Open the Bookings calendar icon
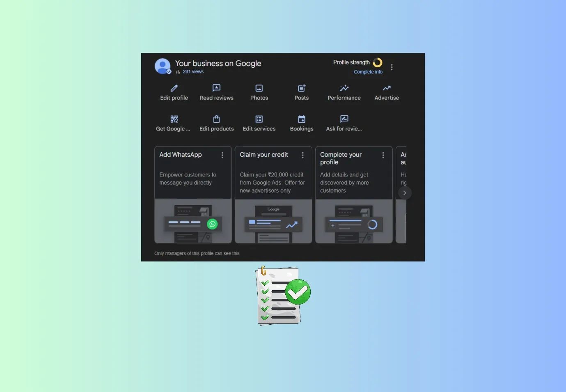The width and height of the screenshot is (566, 392). 302,119
